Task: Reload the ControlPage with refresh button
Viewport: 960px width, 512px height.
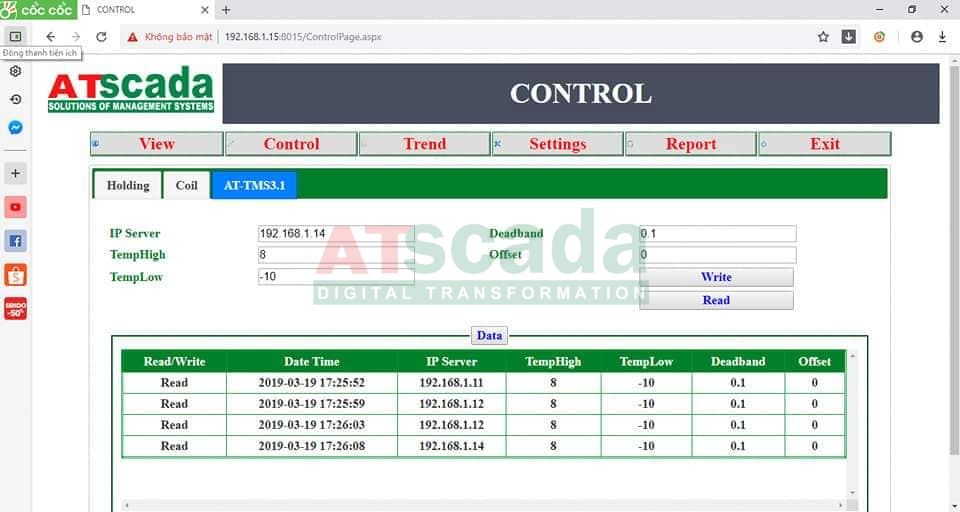Action: [x=101, y=37]
